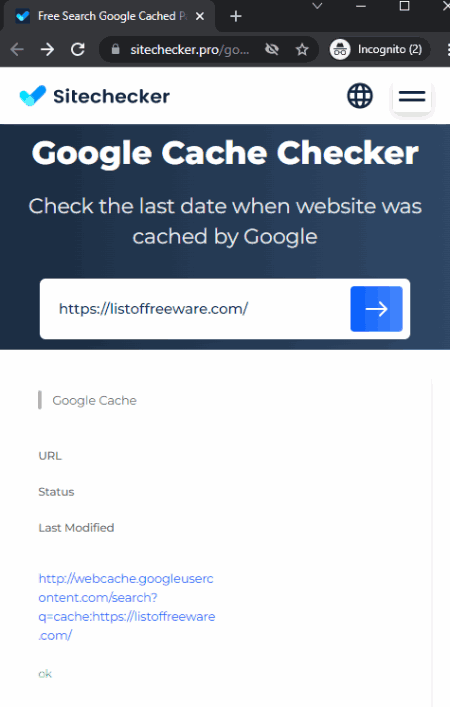Close the Free Search Google Cached tab
Screen dimensions: 450x707
click(200, 16)
